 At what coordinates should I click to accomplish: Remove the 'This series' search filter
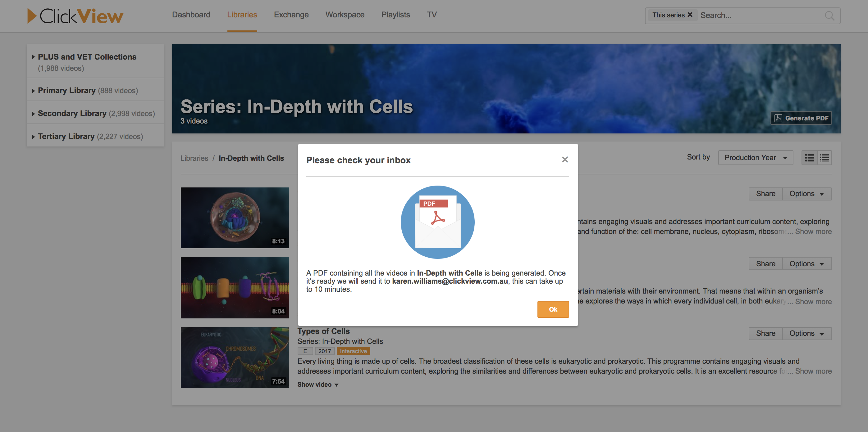pyautogui.click(x=690, y=15)
